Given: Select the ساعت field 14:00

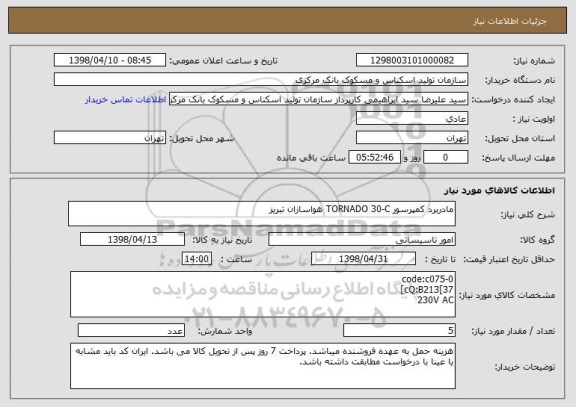Looking at the screenshot, I should coord(197,259).
